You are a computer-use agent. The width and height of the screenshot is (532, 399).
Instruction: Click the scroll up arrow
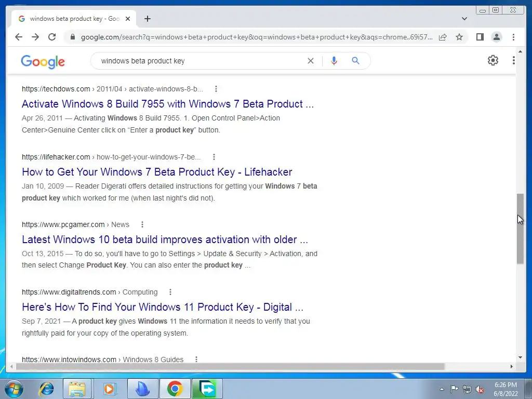[520, 51]
